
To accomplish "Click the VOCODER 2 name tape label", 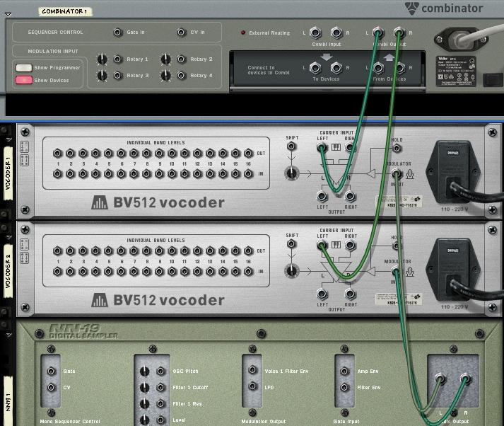I will (8, 270).
